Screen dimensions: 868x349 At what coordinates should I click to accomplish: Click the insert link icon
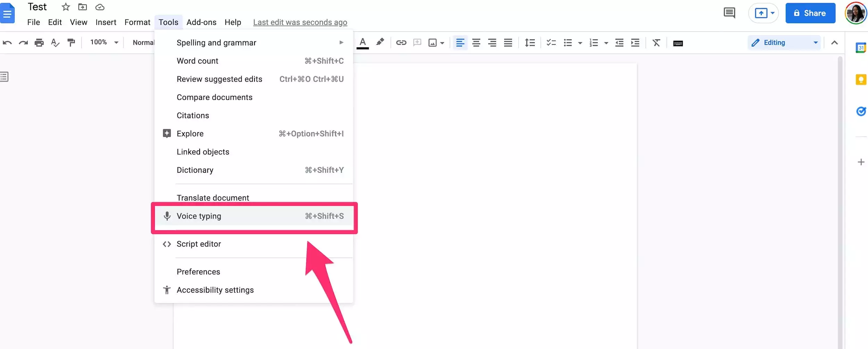(401, 43)
